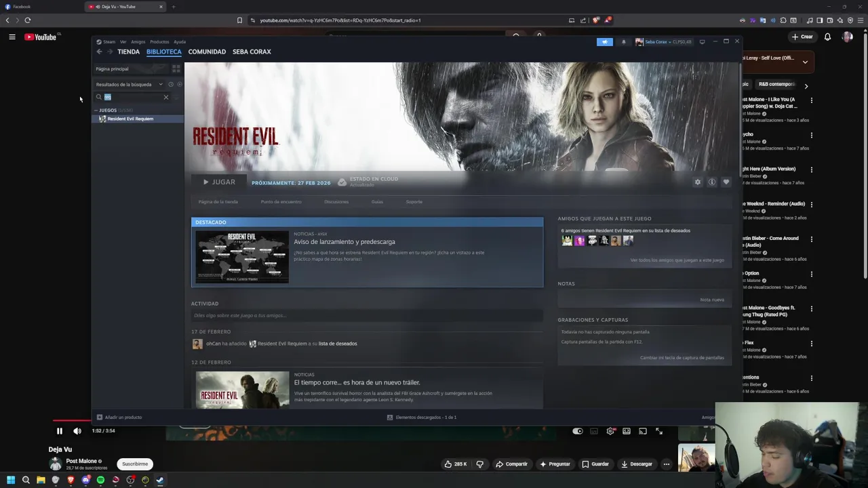Viewport: 868px width, 488px height.
Task: Click Guardar to save the video
Action: click(x=595, y=464)
